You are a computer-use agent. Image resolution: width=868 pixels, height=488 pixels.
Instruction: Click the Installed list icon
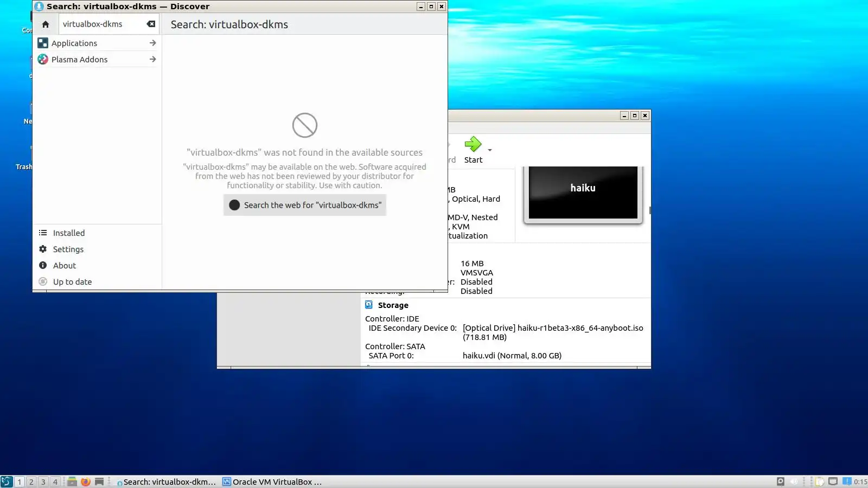(43, 233)
